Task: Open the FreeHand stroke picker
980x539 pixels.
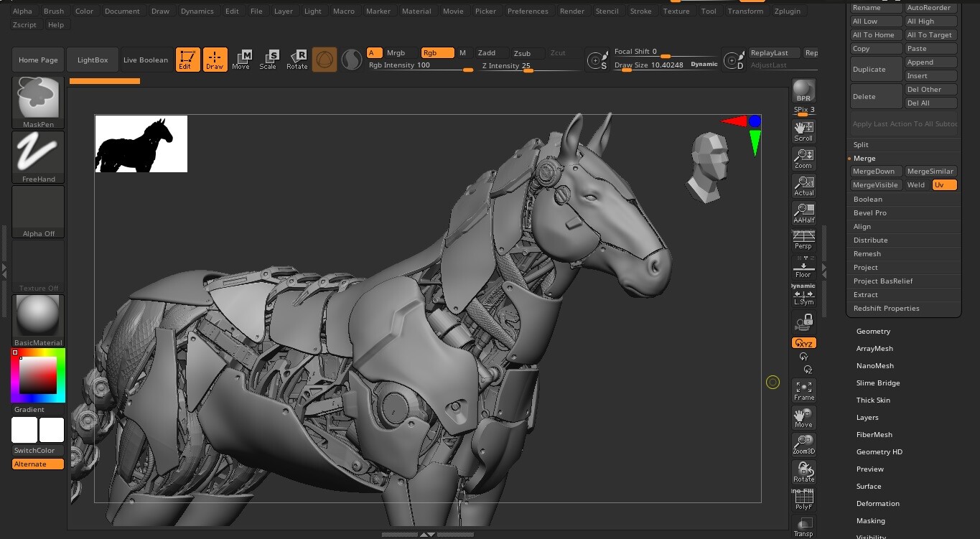Action: [38, 157]
